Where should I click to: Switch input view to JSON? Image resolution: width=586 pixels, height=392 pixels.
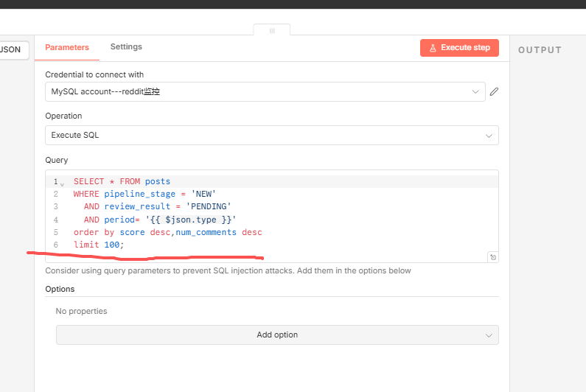(11, 50)
